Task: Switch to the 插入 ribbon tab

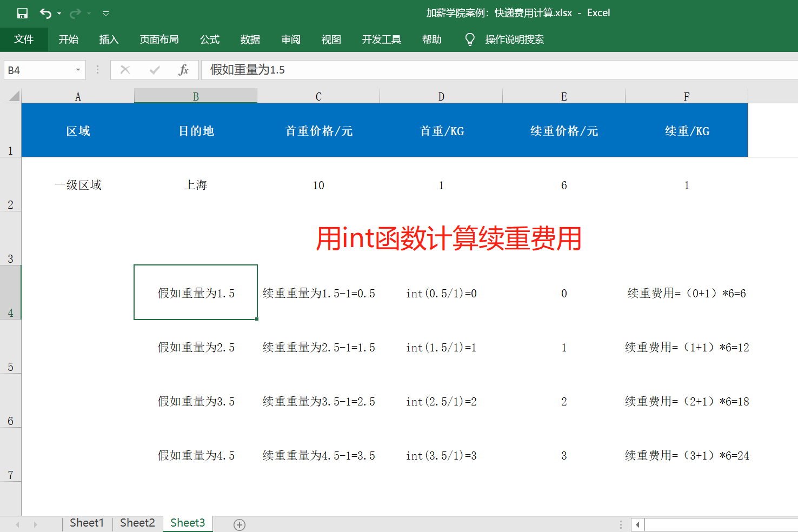Action: click(109, 39)
